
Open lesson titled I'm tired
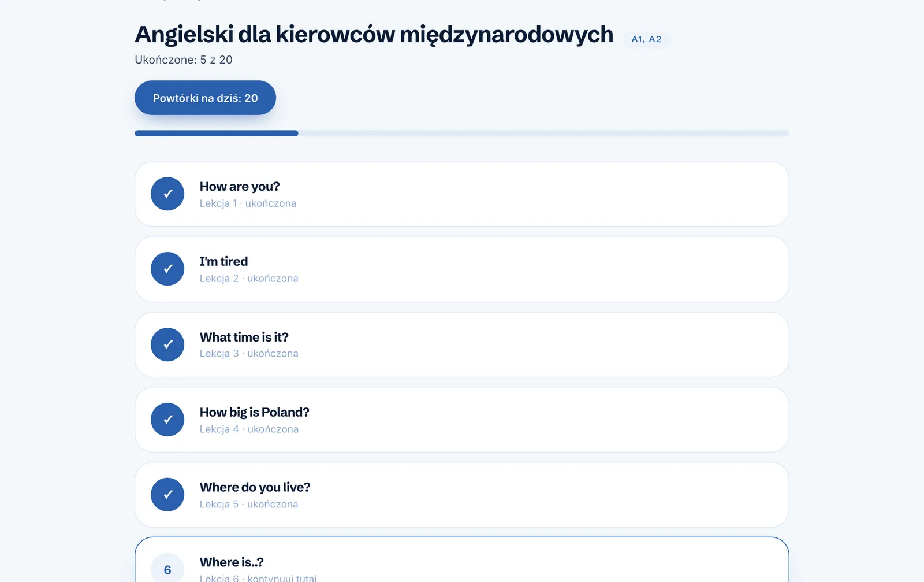coord(462,269)
